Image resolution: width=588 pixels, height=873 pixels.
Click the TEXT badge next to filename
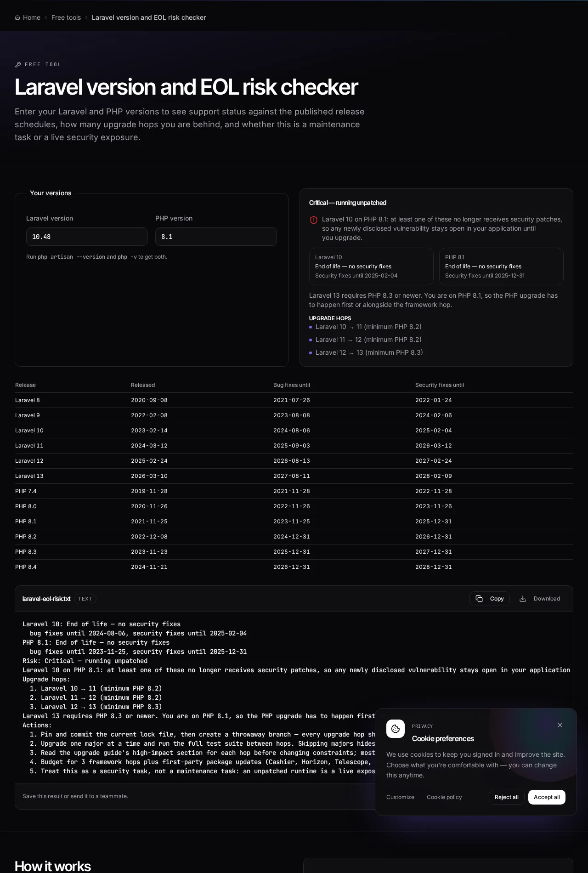(x=85, y=599)
